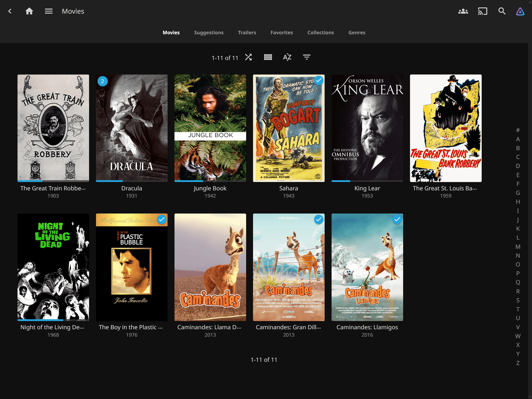Open The Great Train Robbery poster
Screen dimensions: 532x399
coord(53,128)
